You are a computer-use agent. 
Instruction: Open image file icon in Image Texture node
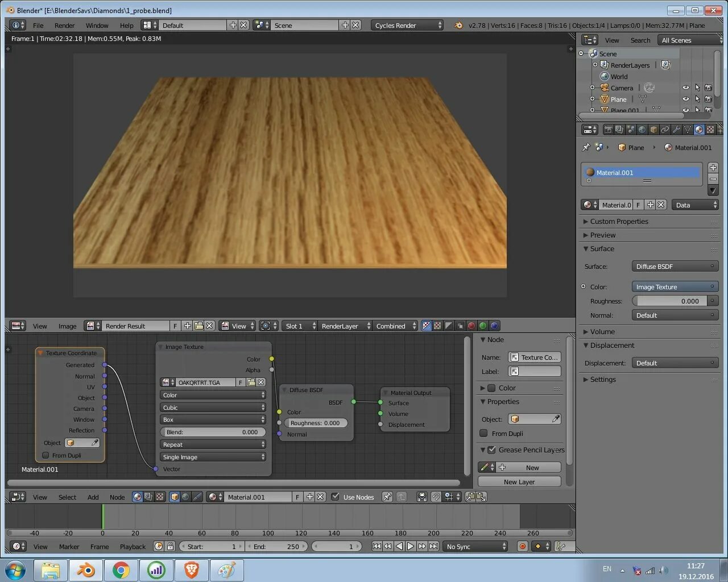pos(251,383)
